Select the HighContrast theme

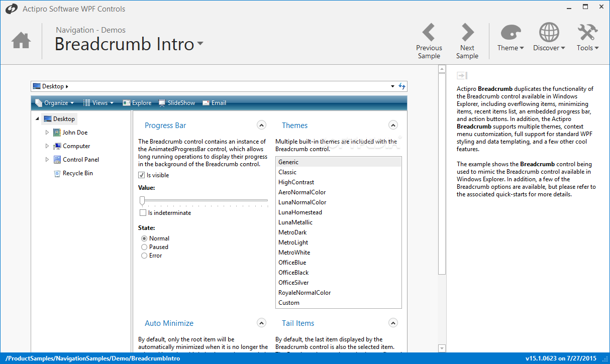[339, 182]
